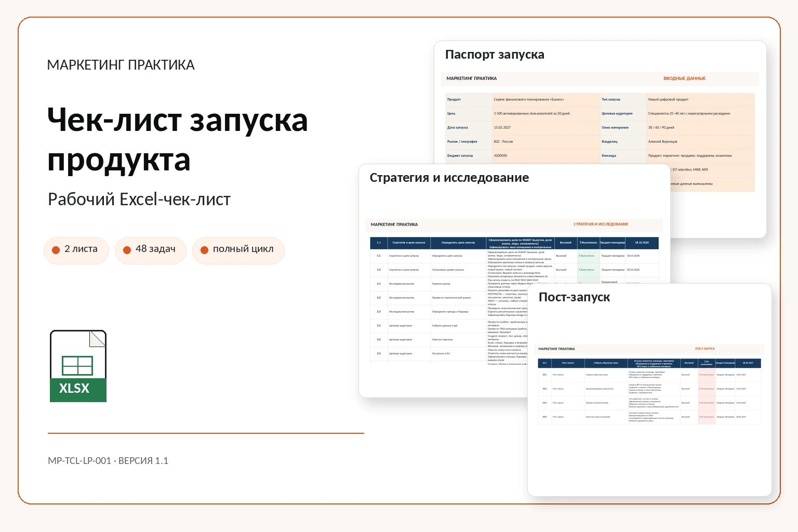The image size is (798, 532).
Task: Click 'Оценить рынок' task in row 2.1
Action: click(441, 284)
